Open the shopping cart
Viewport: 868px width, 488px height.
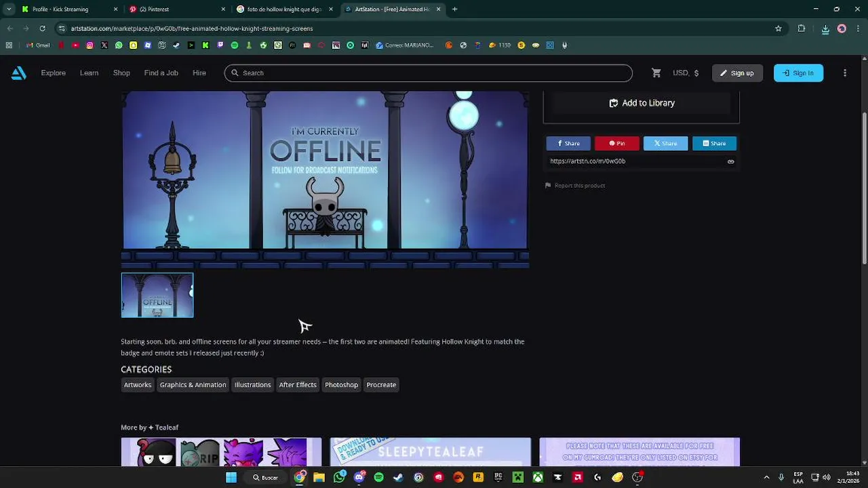(x=656, y=73)
